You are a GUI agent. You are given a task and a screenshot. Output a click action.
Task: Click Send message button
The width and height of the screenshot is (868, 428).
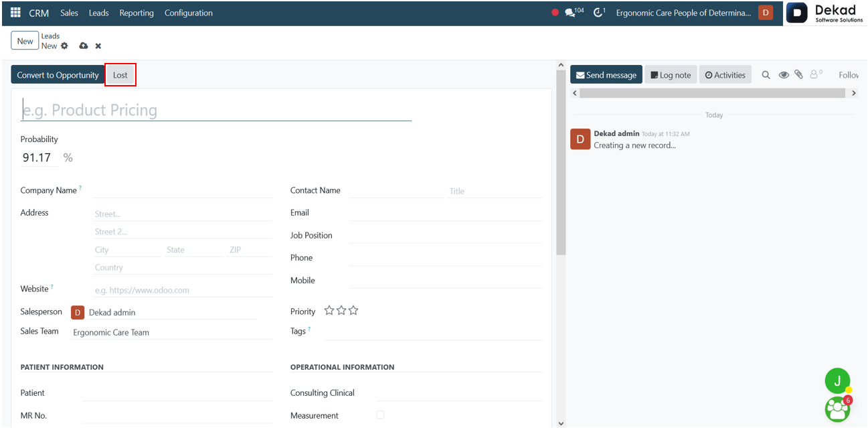click(x=606, y=75)
